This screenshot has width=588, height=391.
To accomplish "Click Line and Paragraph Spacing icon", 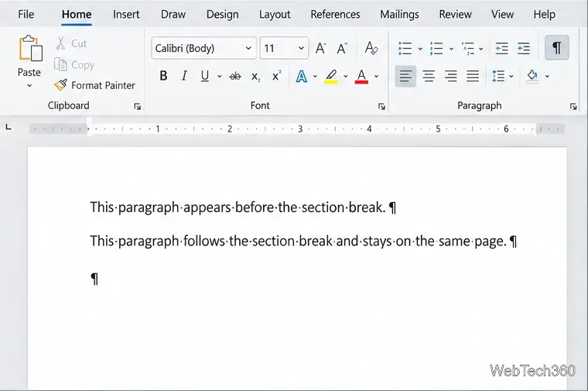I will [x=498, y=76].
